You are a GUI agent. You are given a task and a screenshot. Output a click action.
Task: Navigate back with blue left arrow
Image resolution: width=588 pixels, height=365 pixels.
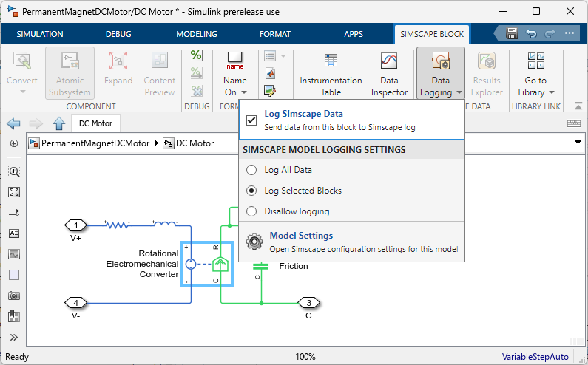[x=13, y=123]
